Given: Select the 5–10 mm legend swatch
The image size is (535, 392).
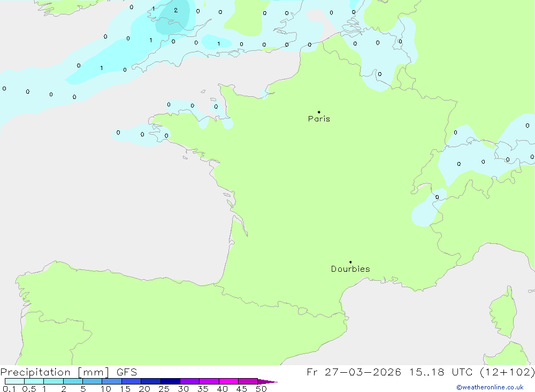Looking at the screenshot, I should coord(93,381).
